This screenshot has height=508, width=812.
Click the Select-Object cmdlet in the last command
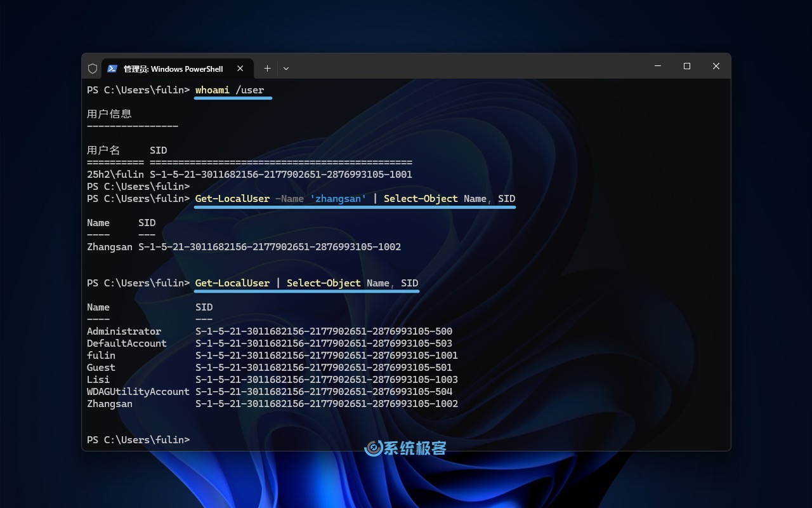[324, 283]
